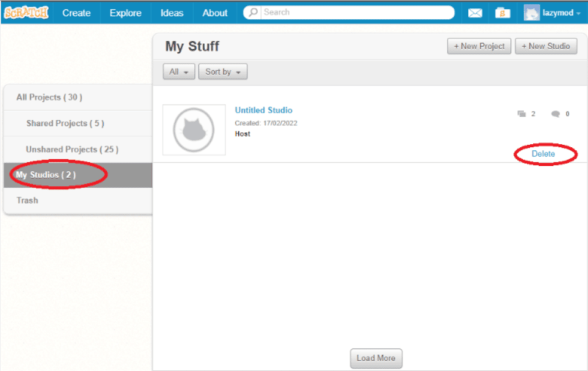Open the Sort by dropdown
The image size is (588, 371).
(x=222, y=71)
